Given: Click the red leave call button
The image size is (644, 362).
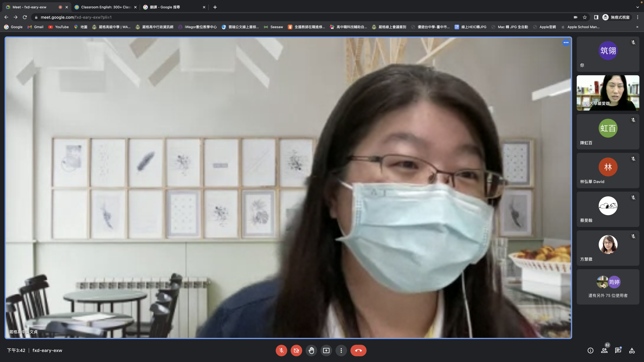Looking at the screenshot, I should [358, 350].
